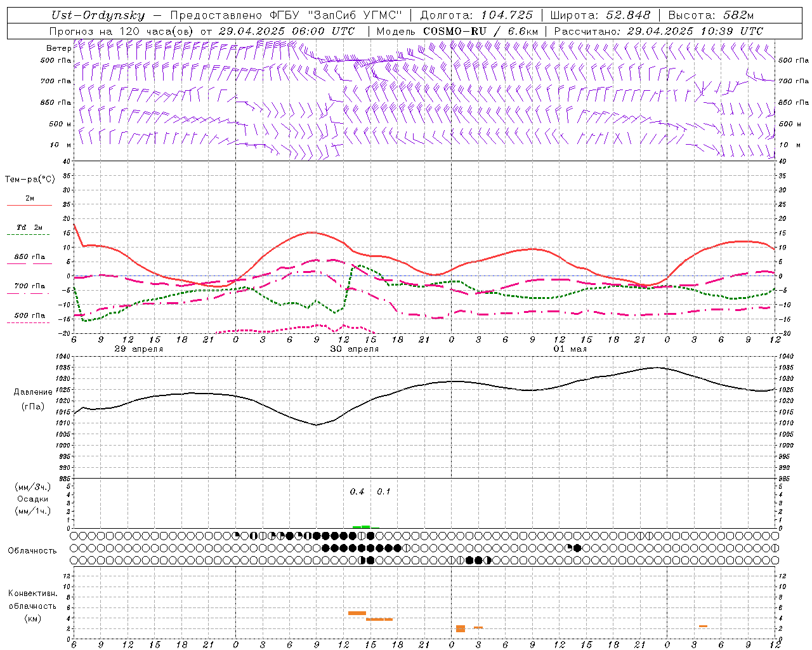Click the 850 гПа temperature legend entry
This screenshot has height=650, width=812.
click(x=29, y=260)
